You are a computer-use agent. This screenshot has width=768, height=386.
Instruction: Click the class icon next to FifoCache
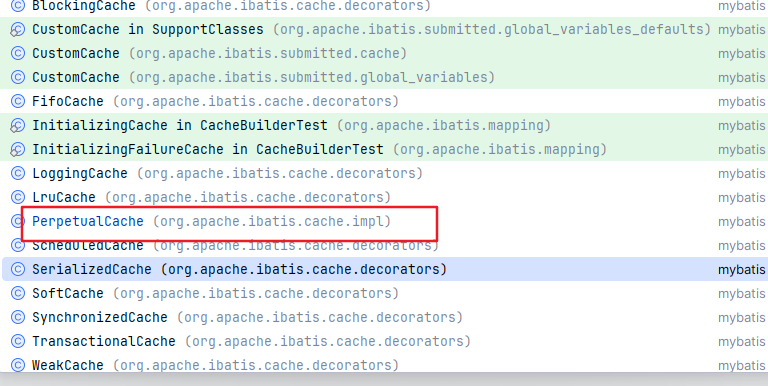[x=18, y=101]
